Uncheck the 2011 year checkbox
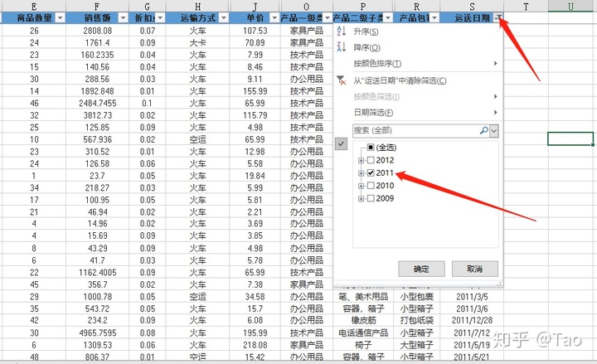 pos(371,172)
